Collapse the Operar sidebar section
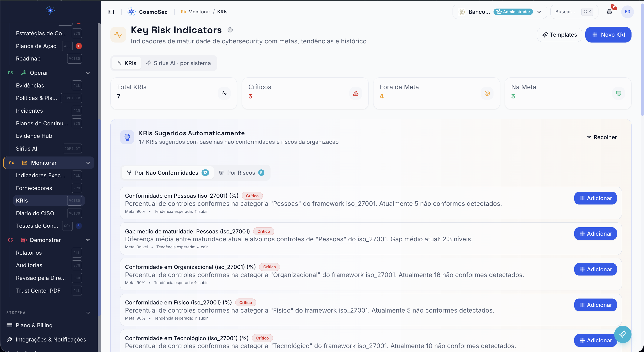 click(88, 73)
